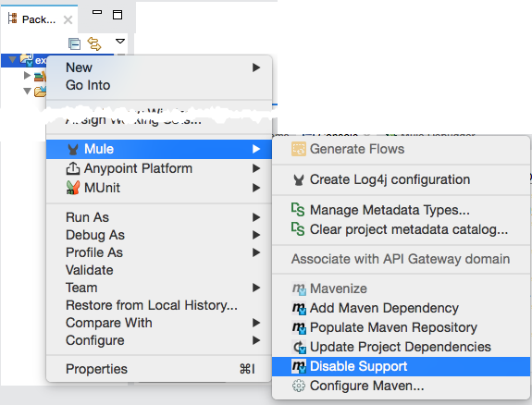Select Clear project metadata catalog
532x405 pixels.
401,229
